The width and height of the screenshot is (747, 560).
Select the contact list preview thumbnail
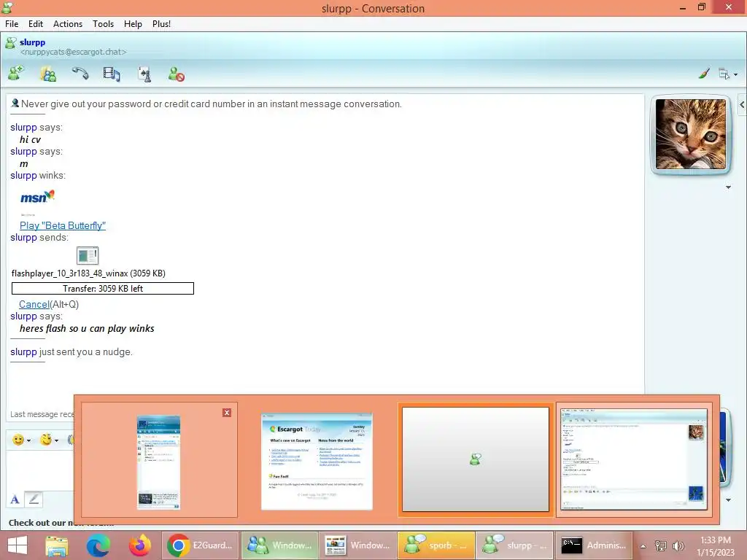(x=158, y=462)
